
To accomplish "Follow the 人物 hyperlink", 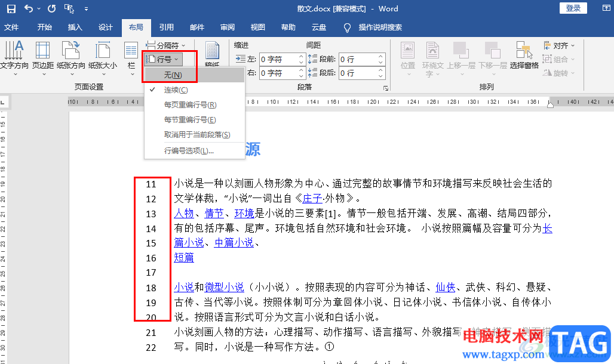I will (184, 213).
